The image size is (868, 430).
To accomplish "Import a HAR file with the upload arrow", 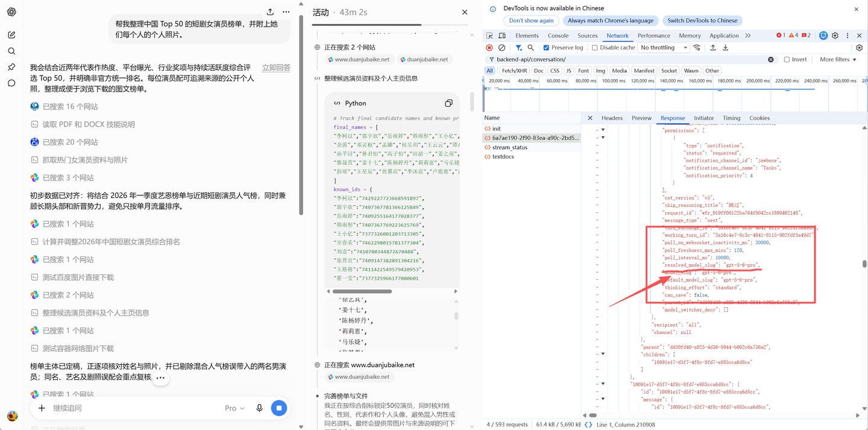I will pos(713,48).
